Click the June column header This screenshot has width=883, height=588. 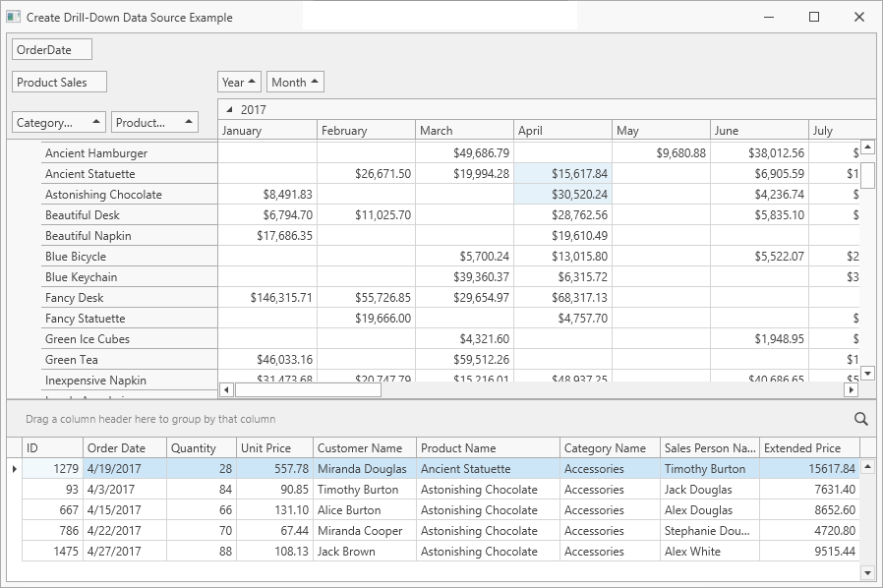point(759,130)
